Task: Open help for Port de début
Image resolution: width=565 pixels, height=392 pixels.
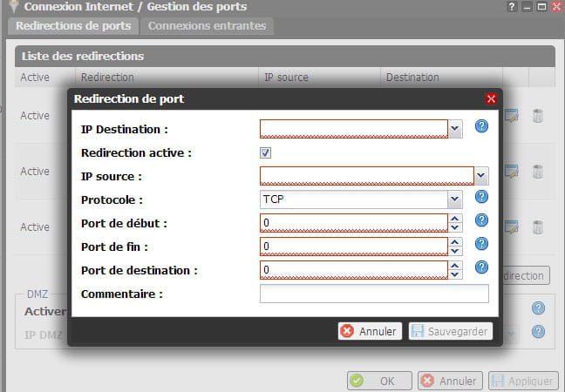Action: pos(481,220)
